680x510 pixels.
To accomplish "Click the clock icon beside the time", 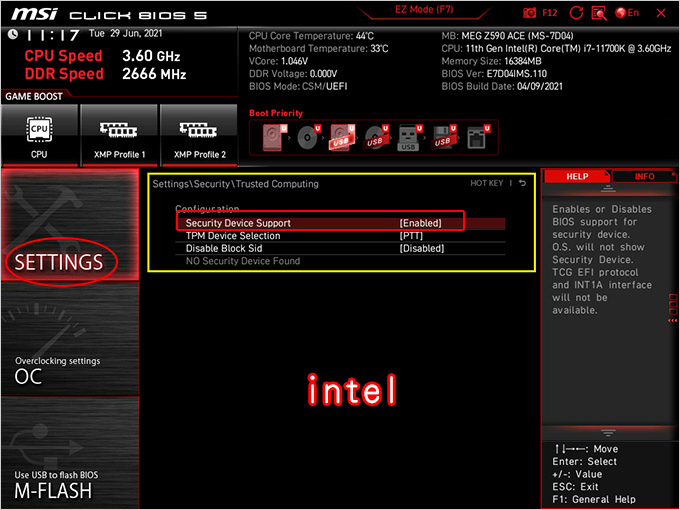I will point(13,34).
